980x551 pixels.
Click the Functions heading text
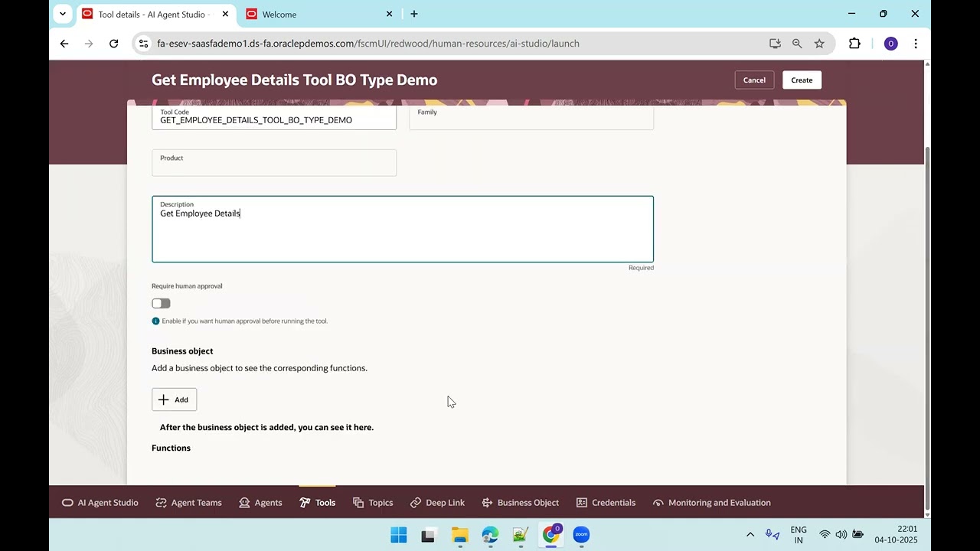tap(171, 448)
